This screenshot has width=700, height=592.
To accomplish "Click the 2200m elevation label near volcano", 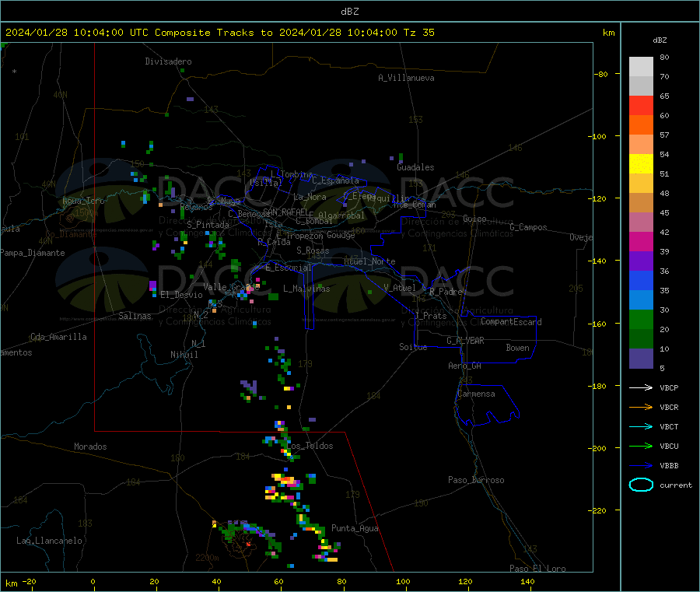I will 207,558.
